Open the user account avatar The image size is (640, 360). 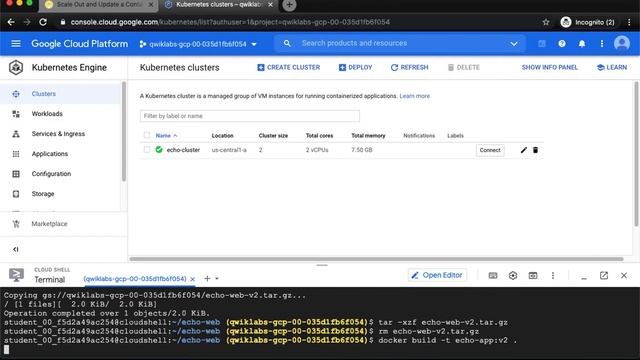pos(622,43)
